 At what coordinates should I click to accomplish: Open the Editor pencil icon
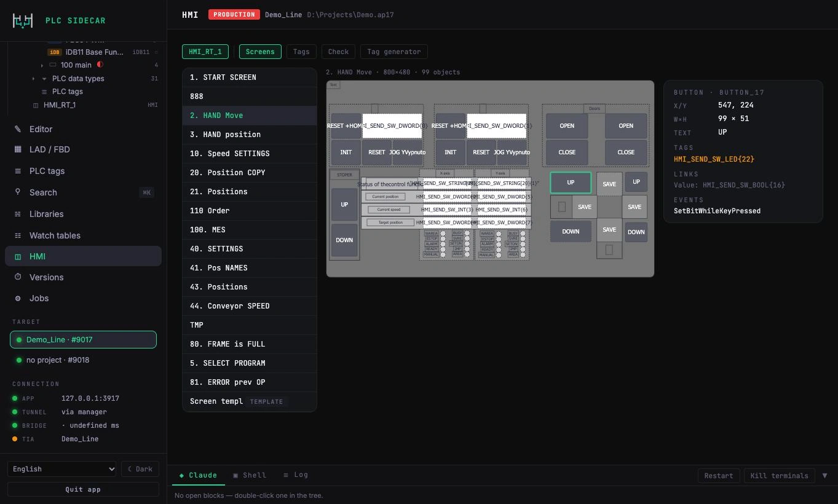[18, 129]
